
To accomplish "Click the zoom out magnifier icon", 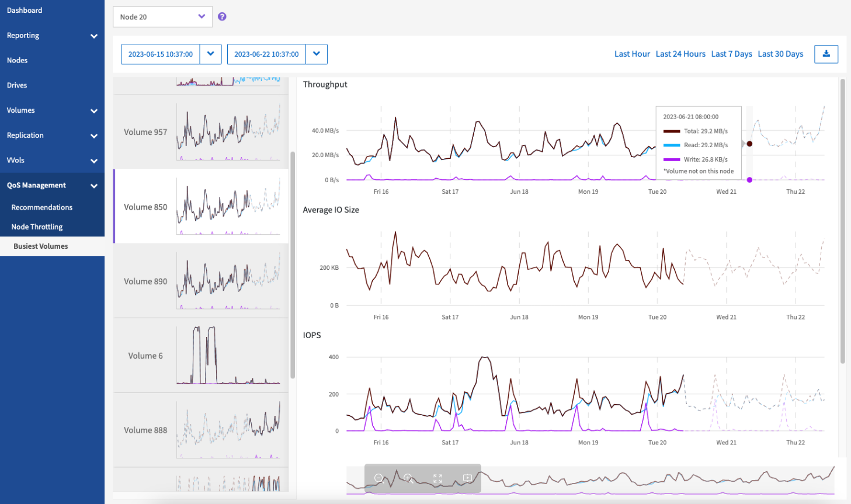I will click(x=378, y=478).
